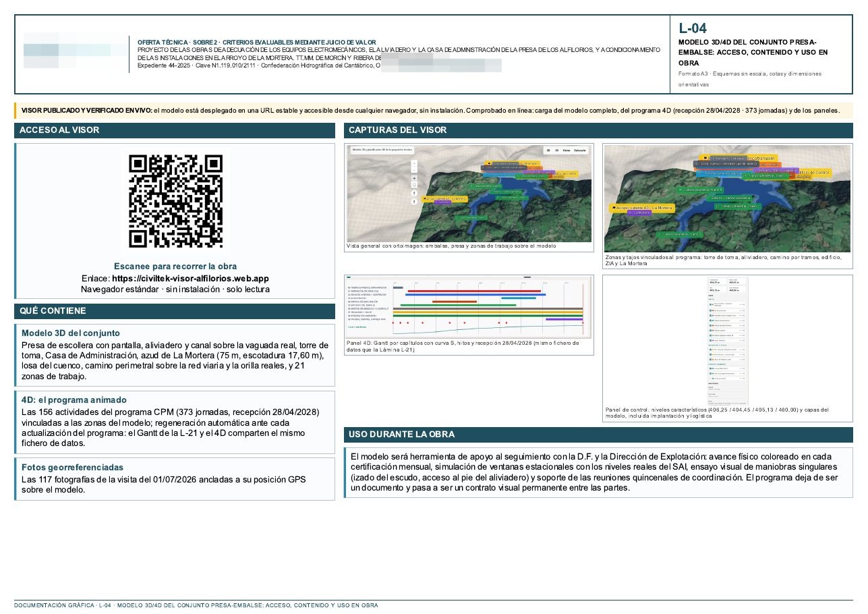868x614 pixels.
Task: Click 'Navegador estándar · sin instalación · solo lectura'
Action: point(175,289)
